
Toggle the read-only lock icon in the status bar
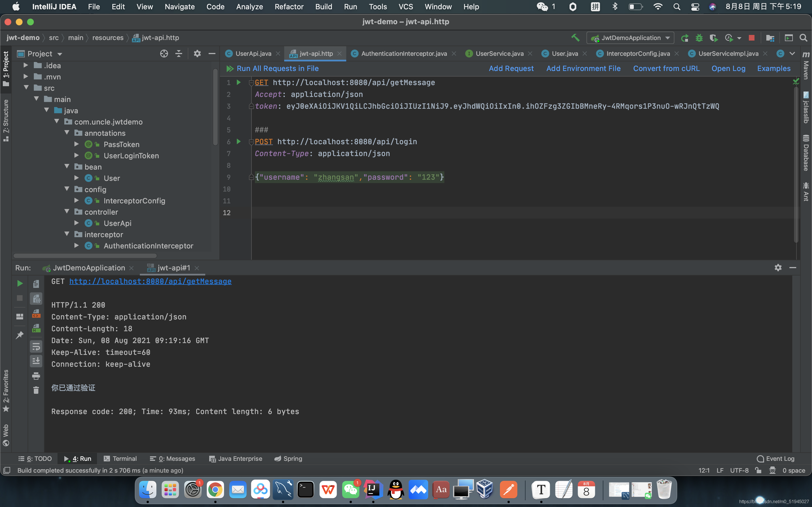[x=758, y=470]
